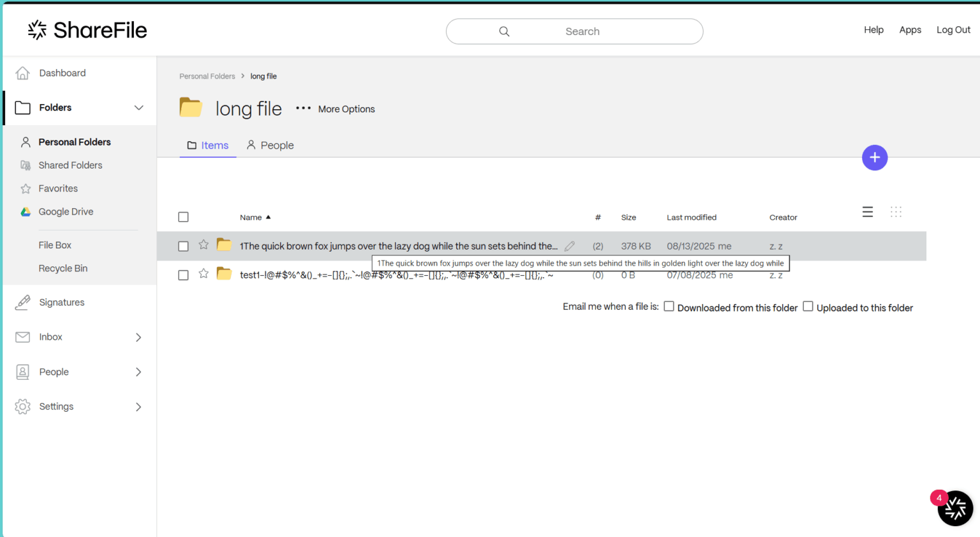Check 'Downloaded from this folder' email notification
This screenshot has width=980, height=537.
click(x=669, y=306)
